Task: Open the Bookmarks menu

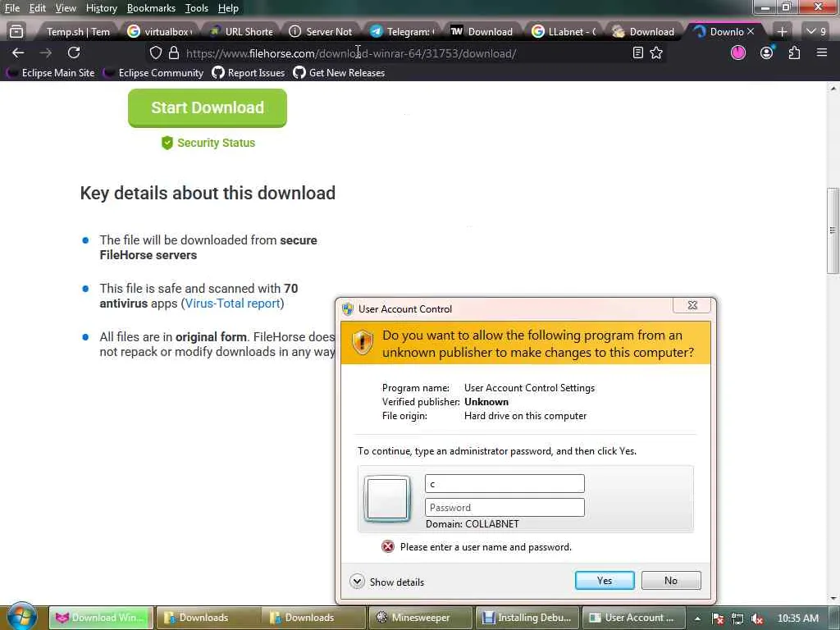Action: point(151,8)
